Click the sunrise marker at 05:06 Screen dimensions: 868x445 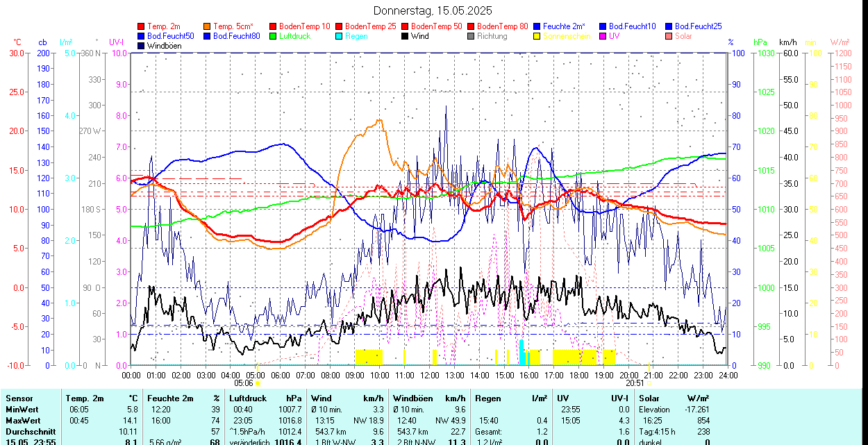tap(257, 383)
